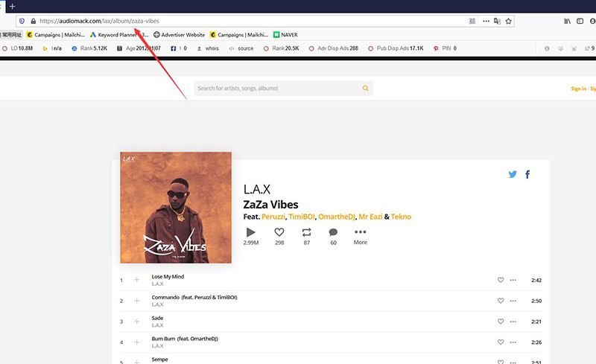Open featured artist Peruzzi link
Viewport: 596px width, 364px height.
click(x=273, y=217)
